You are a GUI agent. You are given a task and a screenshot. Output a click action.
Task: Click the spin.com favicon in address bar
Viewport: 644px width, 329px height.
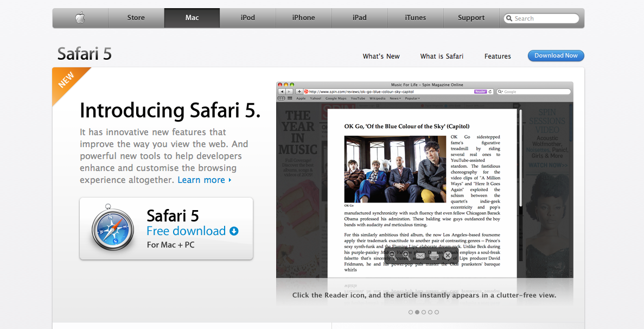pyautogui.click(x=307, y=92)
